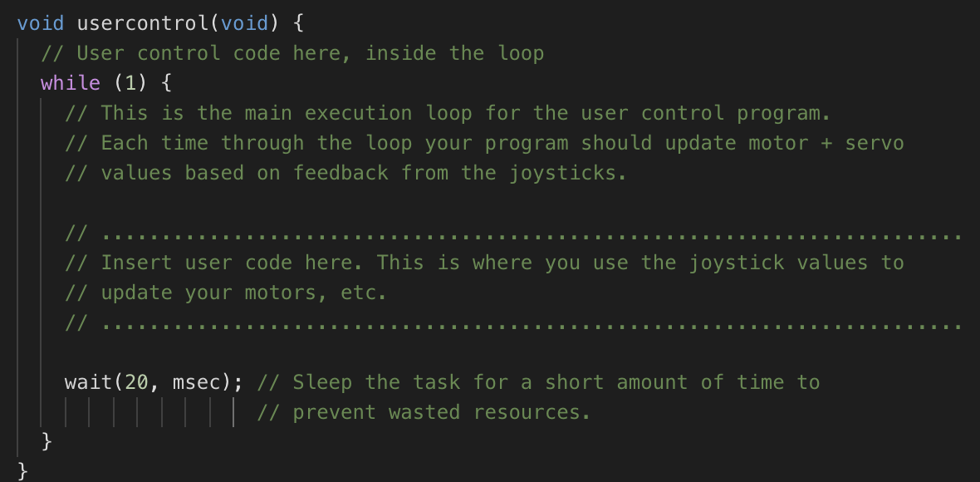The height and width of the screenshot is (482, 980).
Task: Click the number 20 in wait call
Action: point(136,382)
